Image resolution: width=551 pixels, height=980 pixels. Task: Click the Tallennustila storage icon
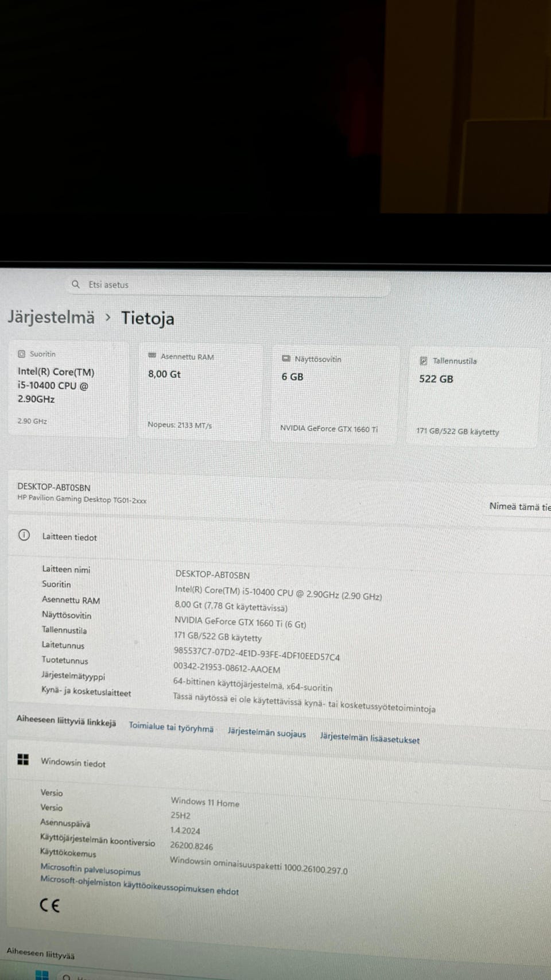[x=424, y=361]
